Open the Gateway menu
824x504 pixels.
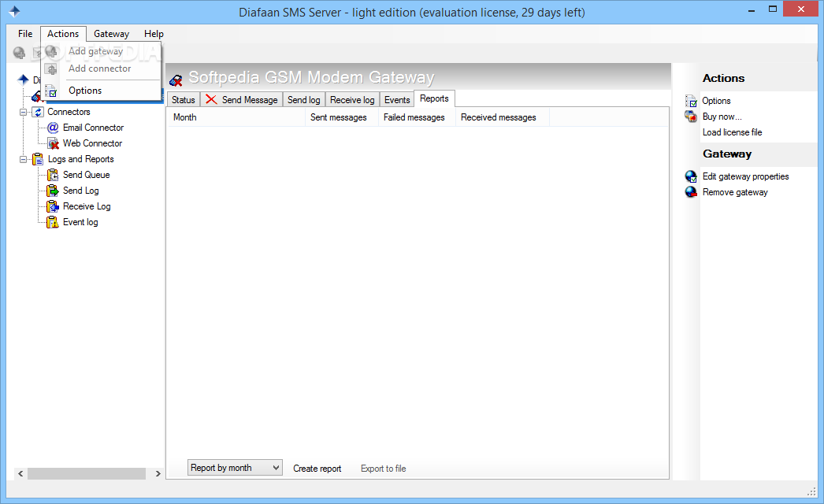click(x=111, y=34)
